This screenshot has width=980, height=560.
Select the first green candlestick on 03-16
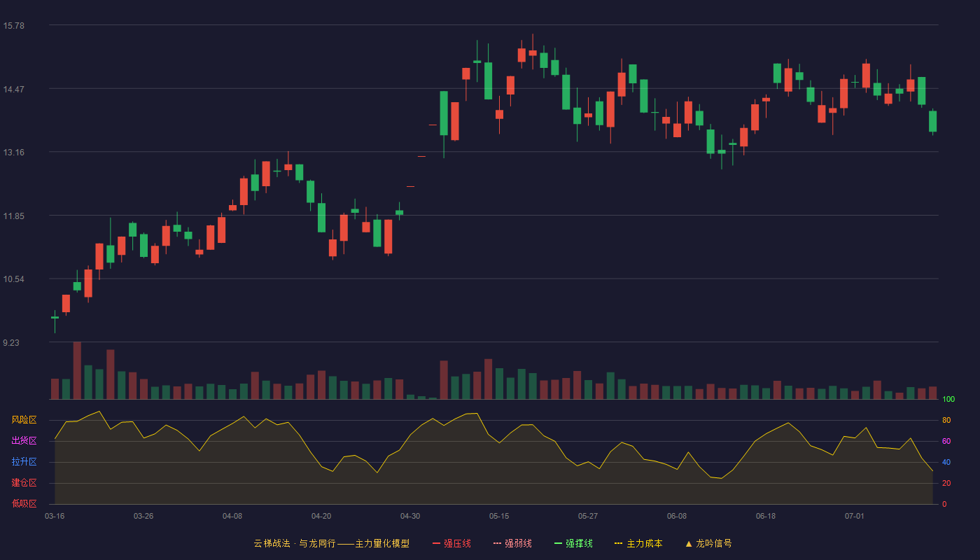tap(55, 317)
